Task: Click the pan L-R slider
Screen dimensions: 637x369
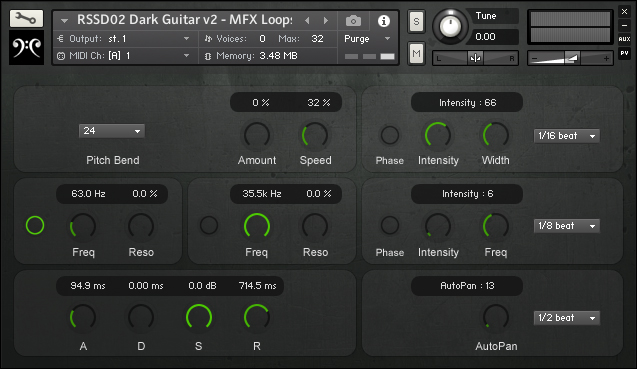Action: (475, 59)
